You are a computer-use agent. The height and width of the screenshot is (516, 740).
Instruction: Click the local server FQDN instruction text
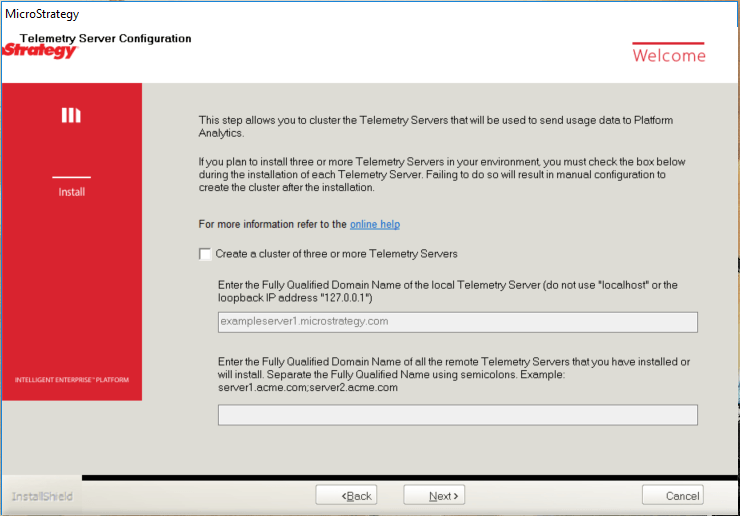pyautogui.click(x=447, y=291)
